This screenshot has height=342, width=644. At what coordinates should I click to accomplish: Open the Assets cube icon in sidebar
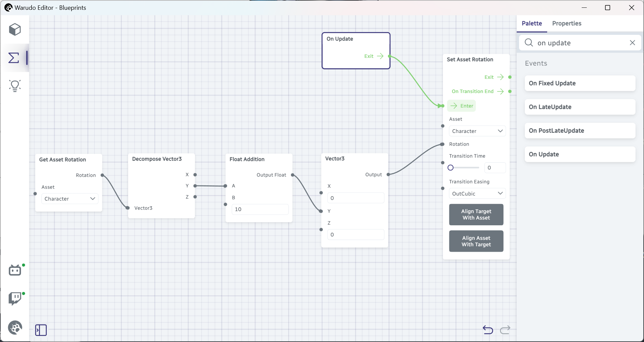click(15, 29)
